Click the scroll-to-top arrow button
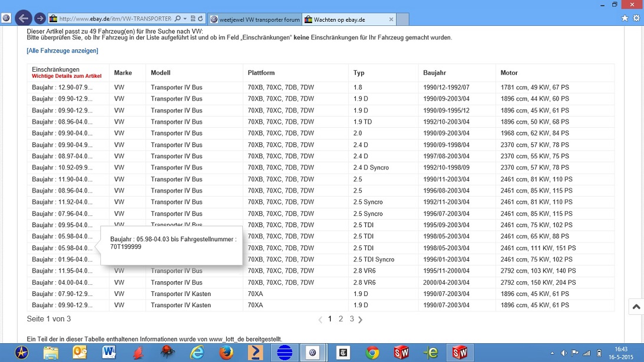 coord(636,307)
